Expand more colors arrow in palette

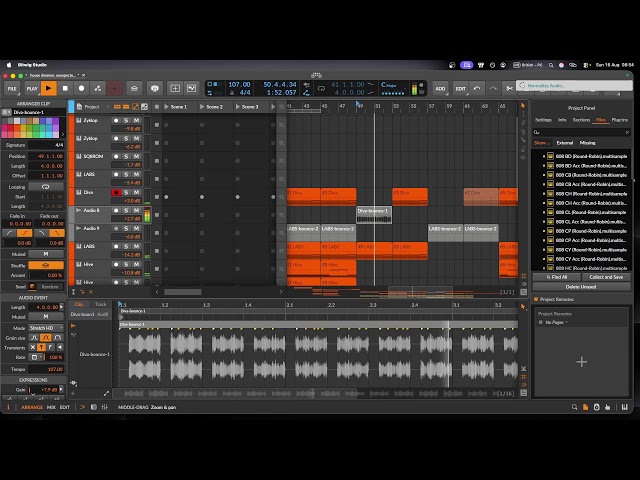(62, 134)
